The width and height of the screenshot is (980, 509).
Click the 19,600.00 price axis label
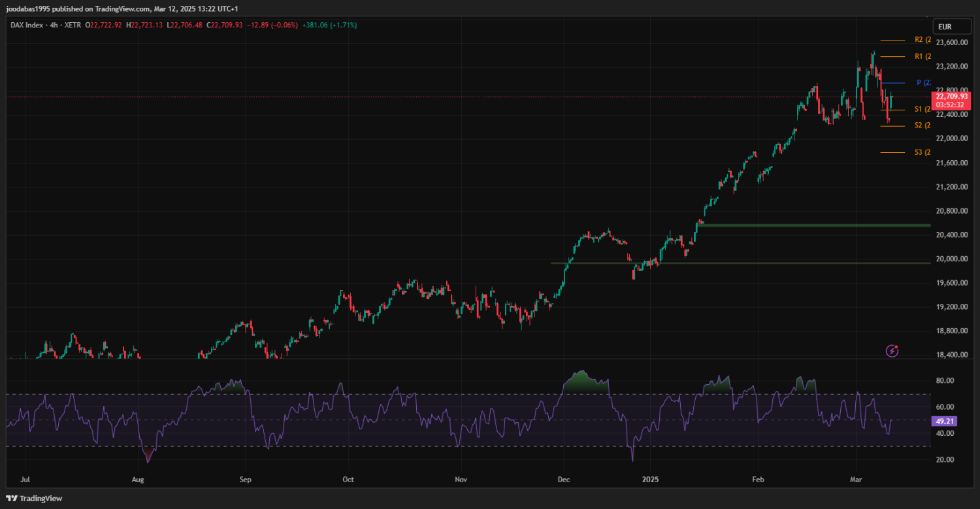(x=951, y=283)
